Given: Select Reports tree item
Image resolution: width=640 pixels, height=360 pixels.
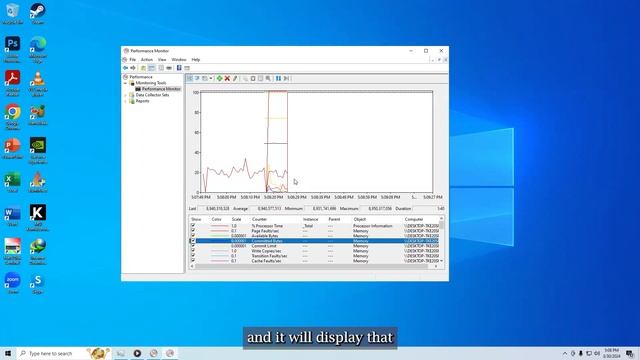Looking at the screenshot, I should coord(142,101).
